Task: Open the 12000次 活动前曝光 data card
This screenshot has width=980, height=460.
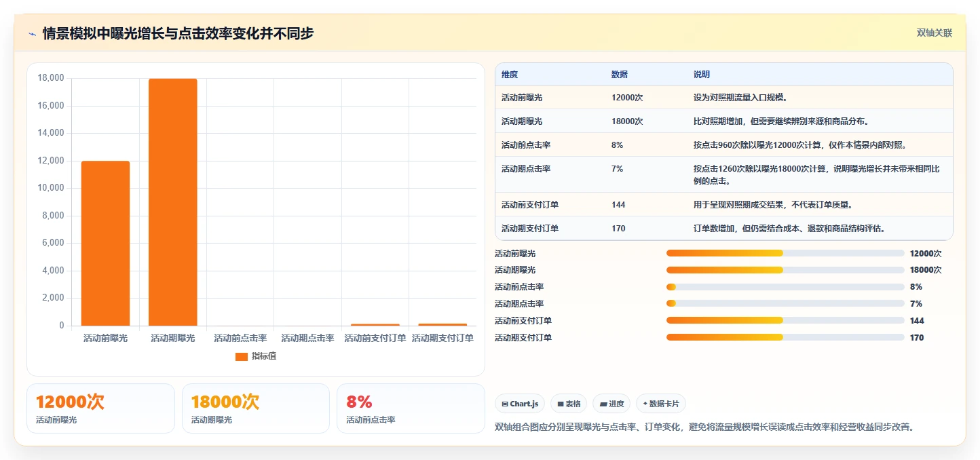Action: [x=100, y=408]
